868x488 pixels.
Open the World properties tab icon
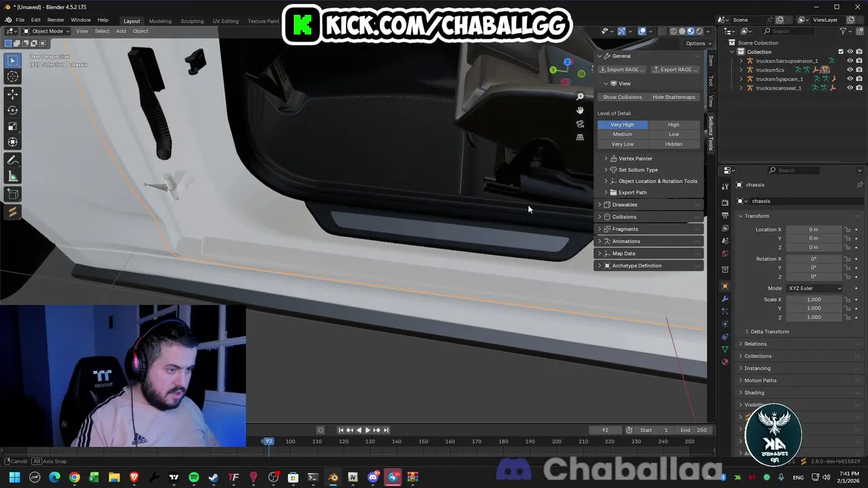[x=725, y=253]
